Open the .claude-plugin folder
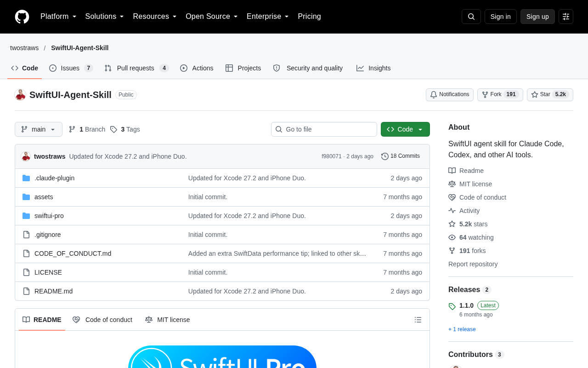 tap(54, 178)
